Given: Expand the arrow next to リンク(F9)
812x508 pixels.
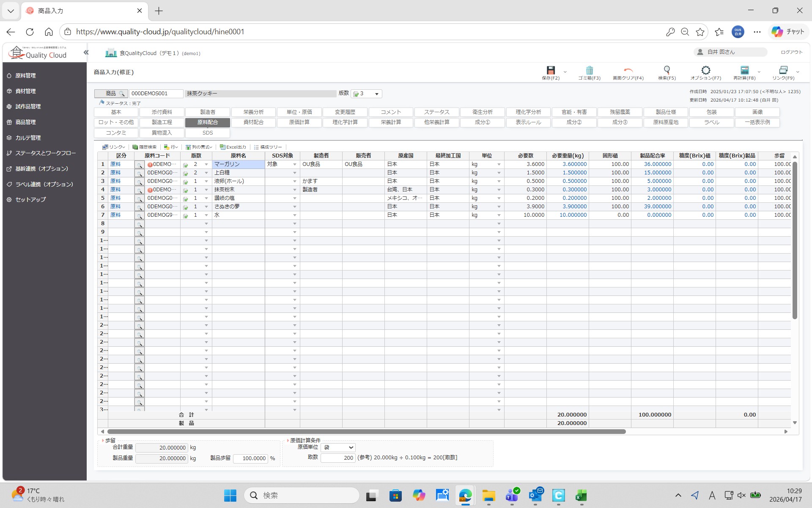Looking at the screenshot, I should pyautogui.click(x=798, y=72).
